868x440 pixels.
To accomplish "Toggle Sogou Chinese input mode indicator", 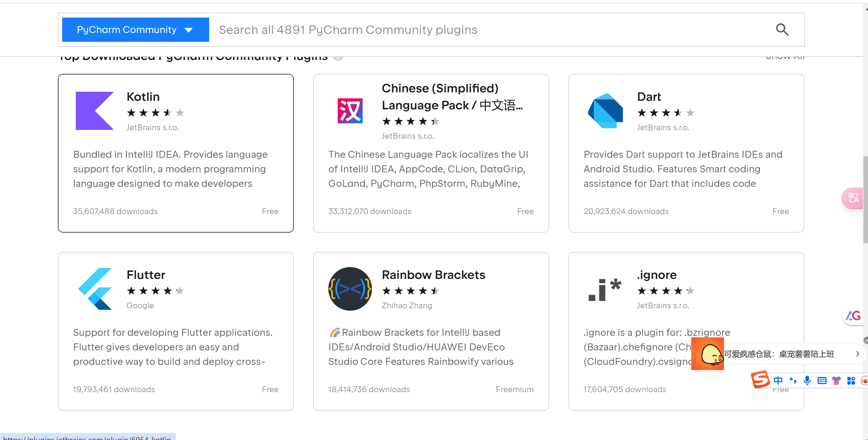I will click(x=778, y=380).
